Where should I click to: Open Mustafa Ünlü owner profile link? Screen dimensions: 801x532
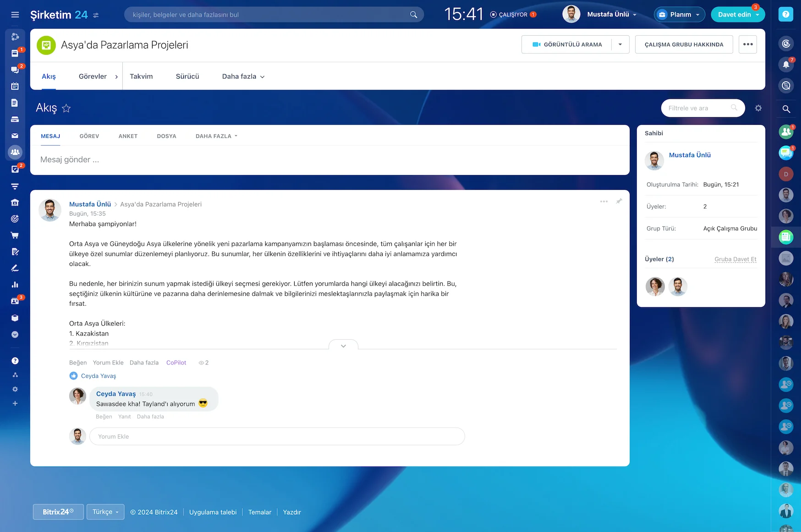coord(690,155)
